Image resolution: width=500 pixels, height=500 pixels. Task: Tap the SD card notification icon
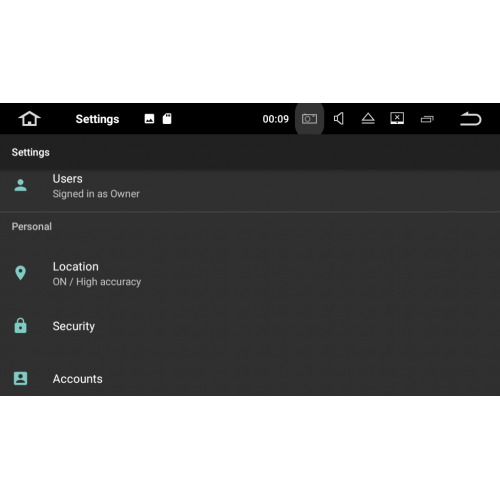tap(167, 119)
